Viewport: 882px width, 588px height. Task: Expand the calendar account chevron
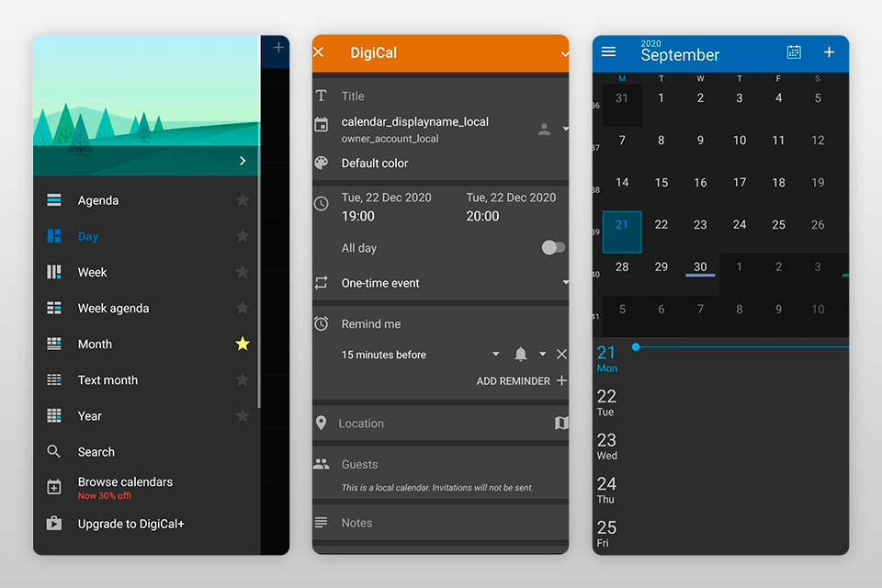pos(563,128)
